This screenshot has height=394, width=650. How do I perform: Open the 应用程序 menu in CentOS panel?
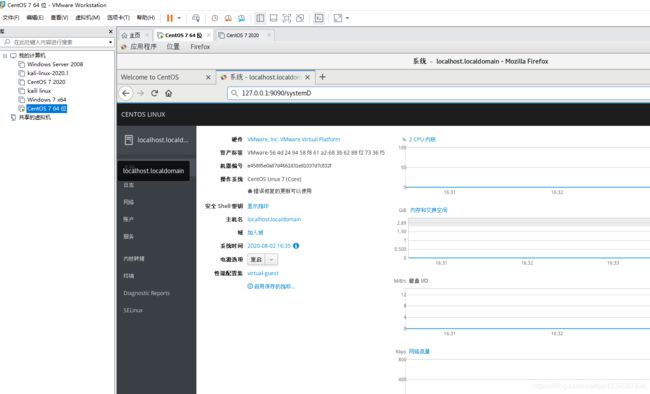pyautogui.click(x=143, y=46)
